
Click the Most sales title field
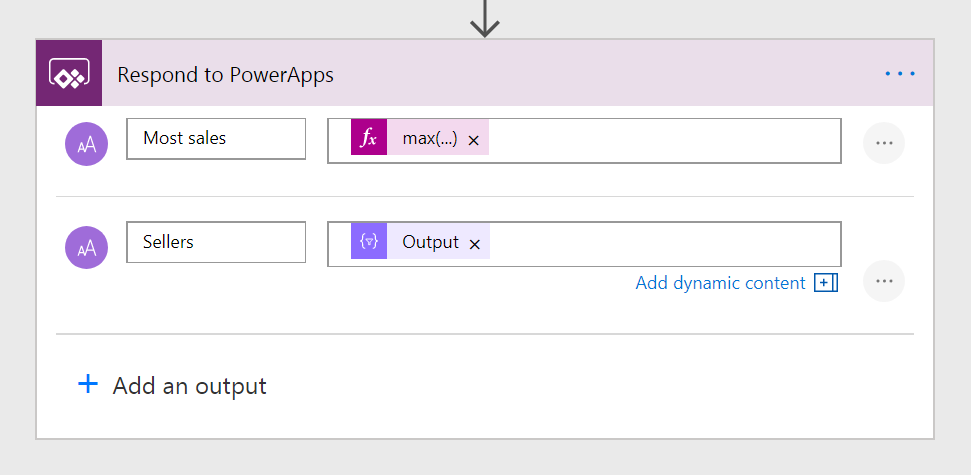(216, 139)
